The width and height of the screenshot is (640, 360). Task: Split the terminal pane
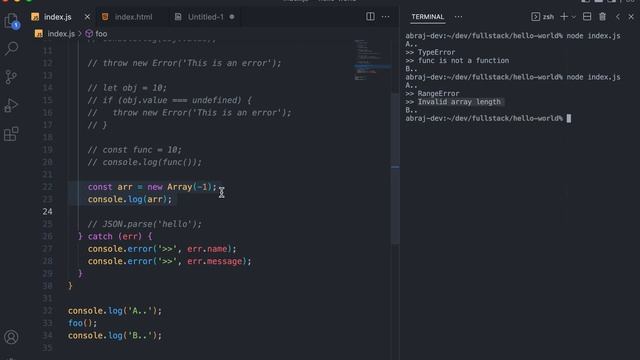587,16
